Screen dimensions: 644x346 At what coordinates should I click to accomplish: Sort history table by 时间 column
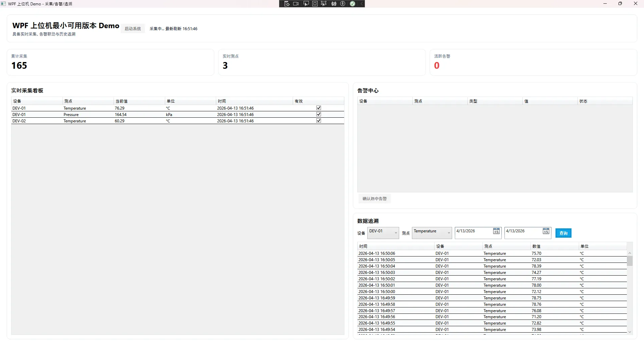click(396, 246)
